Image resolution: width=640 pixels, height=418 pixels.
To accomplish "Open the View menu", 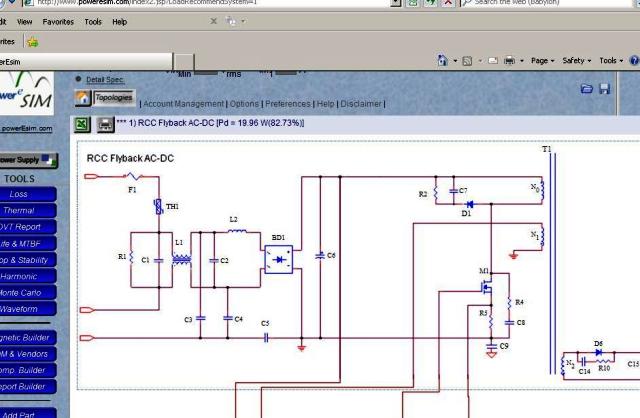I will 24,22.
